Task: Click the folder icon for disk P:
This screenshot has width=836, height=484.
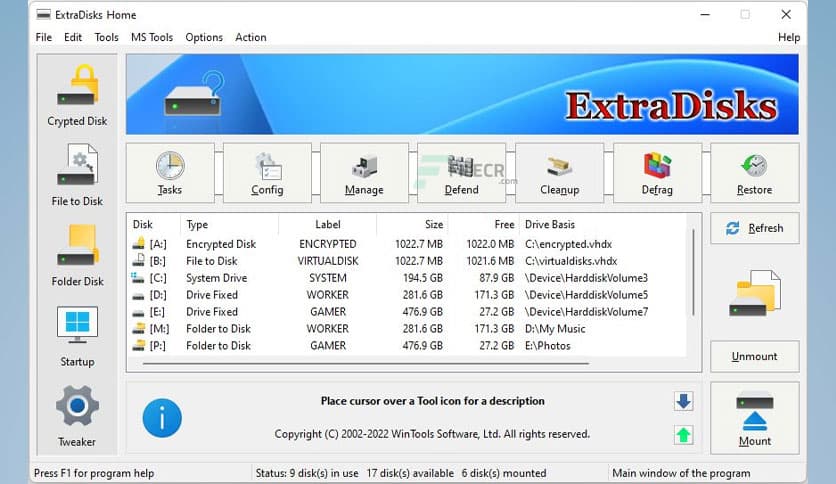Action: (139, 345)
